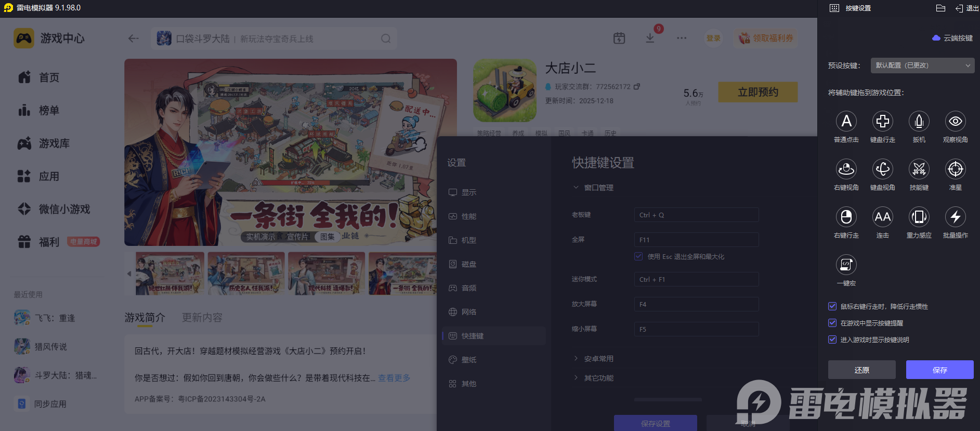This screenshot has height=431, width=980.
Task: Pick the 扳机 trigger key icon
Action: [x=919, y=122]
